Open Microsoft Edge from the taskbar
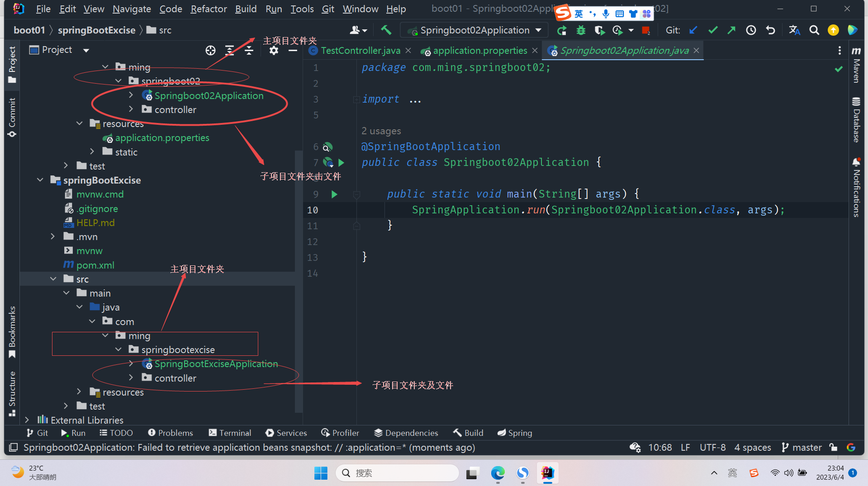The height and width of the screenshot is (486, 868). 498,473
